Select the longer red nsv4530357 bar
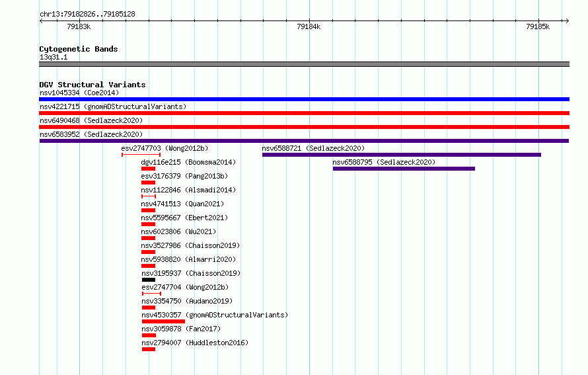Screen dimensions: 588x375 point(163,321)
